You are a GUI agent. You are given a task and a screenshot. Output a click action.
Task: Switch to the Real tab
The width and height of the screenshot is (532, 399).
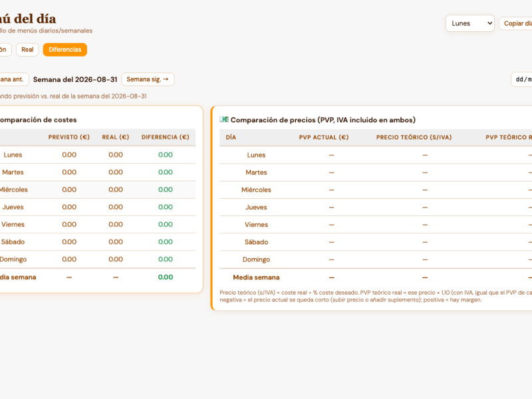point(27,49)
